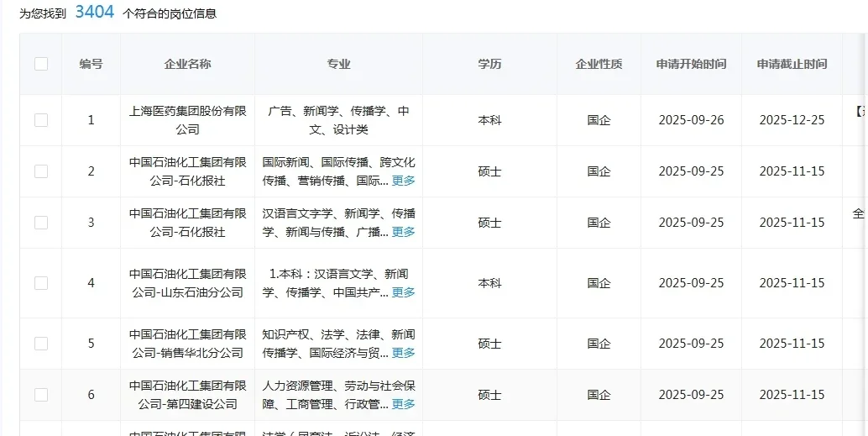Click deadline 2025-12-25
The height and width of the screenshot is (436, 868).
click(792, 120)
